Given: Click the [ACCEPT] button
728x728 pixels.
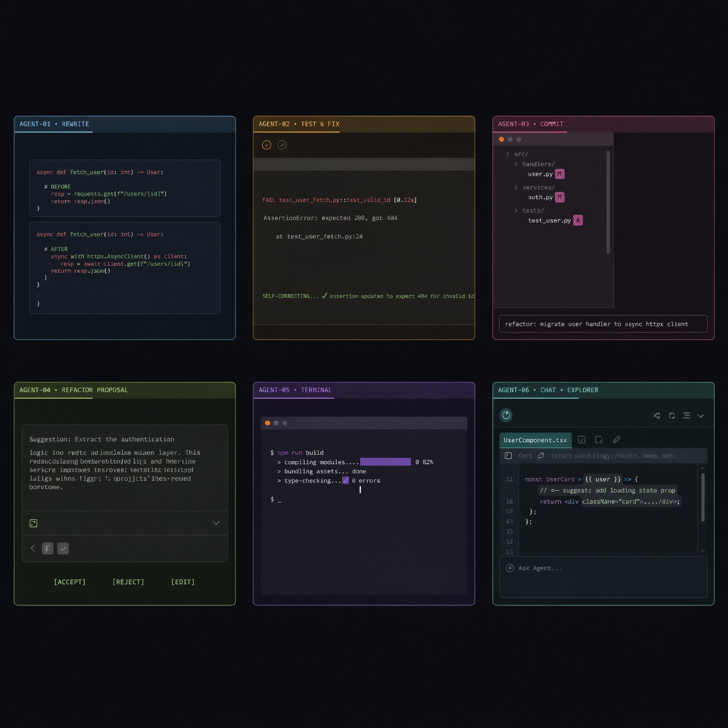Looking at the screenshot, I should pos(70,582).
